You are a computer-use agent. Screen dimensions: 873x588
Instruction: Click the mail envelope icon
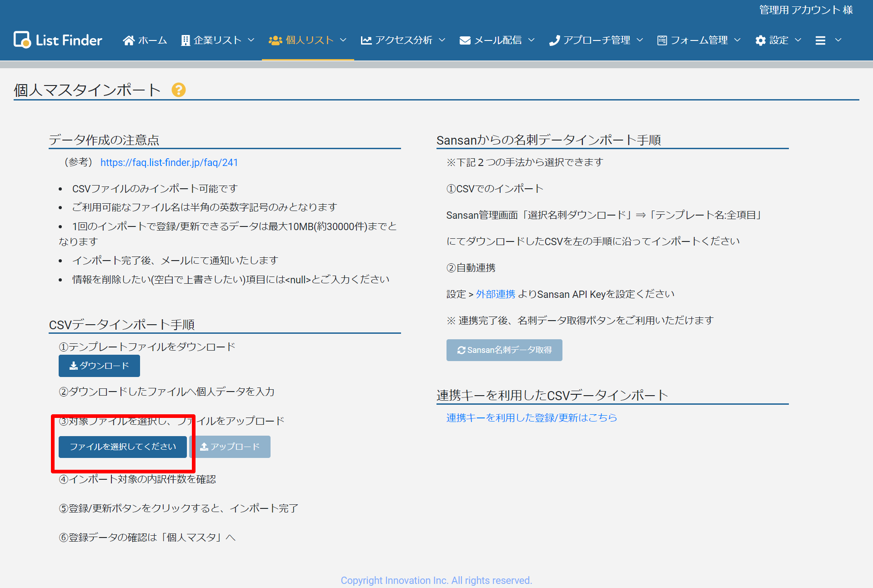(x=465, y=40)
